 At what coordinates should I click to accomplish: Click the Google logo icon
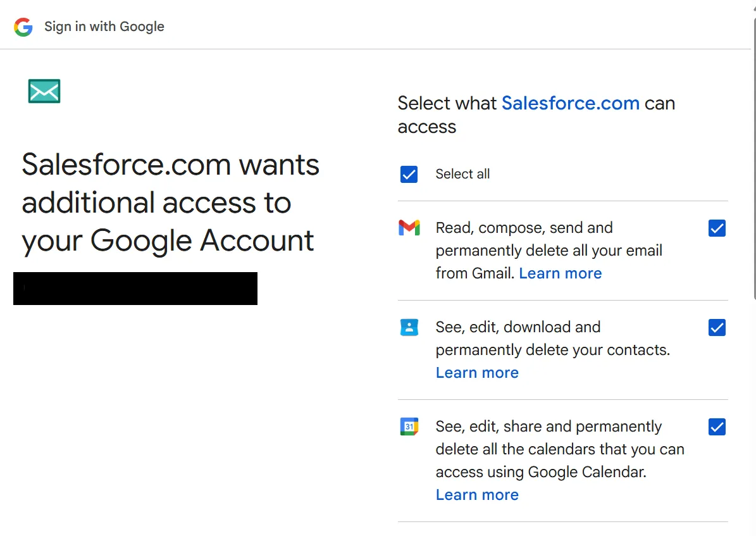[23, 27]
